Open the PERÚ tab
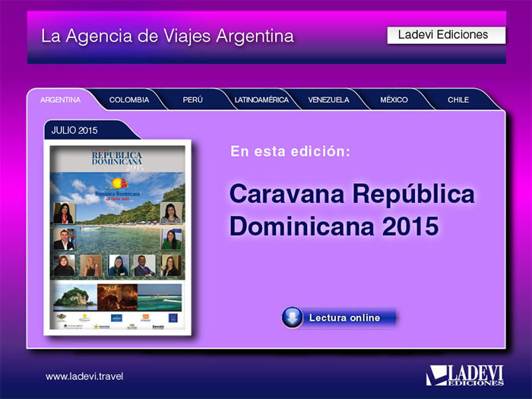Viewport: 532px width, 399px height. [193, 100]
